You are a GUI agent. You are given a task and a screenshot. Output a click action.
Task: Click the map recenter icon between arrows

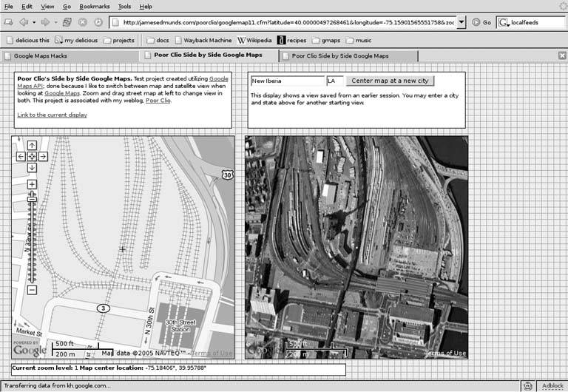[x=32, y=156]
